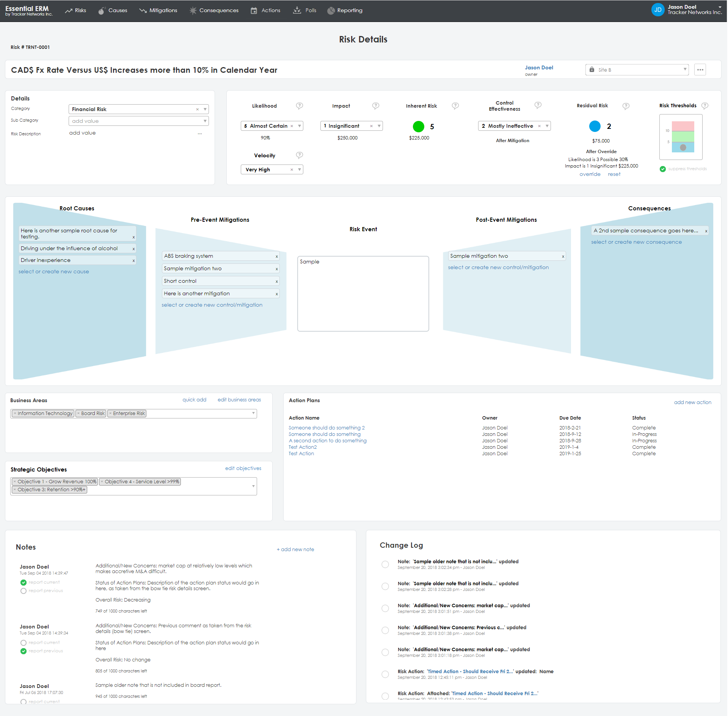Viewport: 728px width, 716px height.
Task: Click the add new action link
Action: [692, 402]
